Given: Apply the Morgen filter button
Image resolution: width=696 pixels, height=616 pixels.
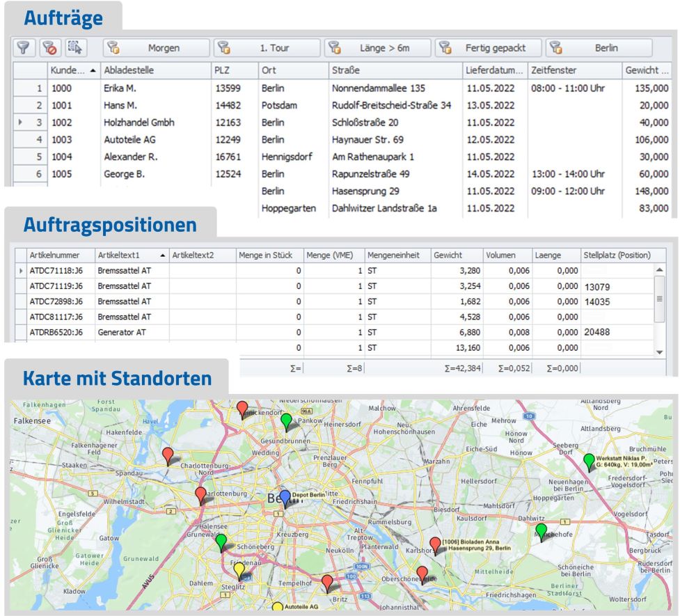Looking at the screenshot, I should (x=156, y=48).
